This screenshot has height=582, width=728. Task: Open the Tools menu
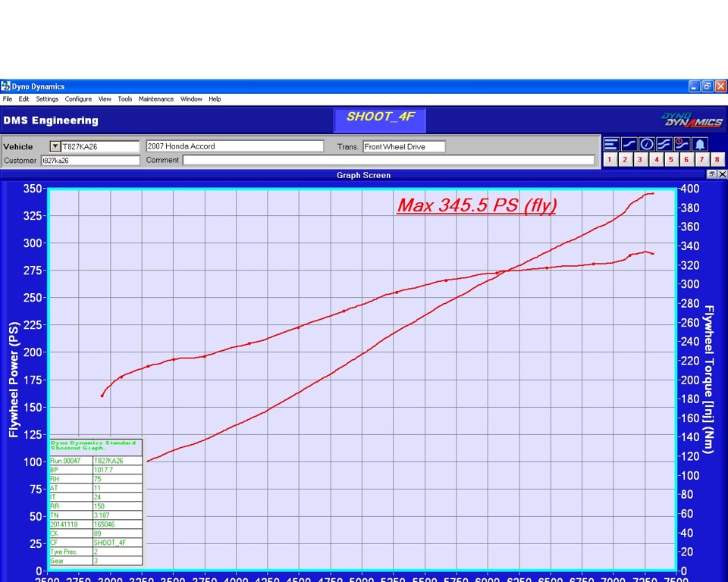pos(125,99)
